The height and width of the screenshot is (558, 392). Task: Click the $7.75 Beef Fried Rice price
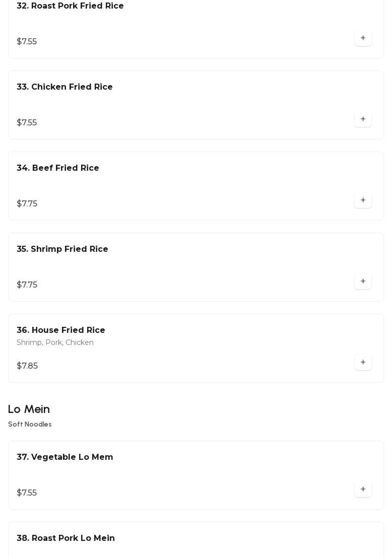point(27,204)
